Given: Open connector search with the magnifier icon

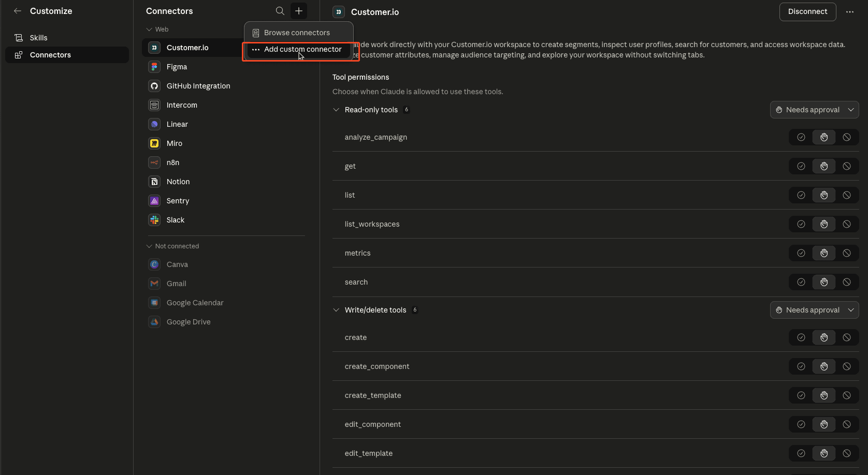Looking at the screenshot, I should pos(280,11).
